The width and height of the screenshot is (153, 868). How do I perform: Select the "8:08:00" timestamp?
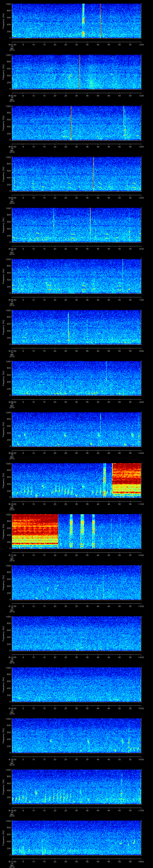click(12, 402)
